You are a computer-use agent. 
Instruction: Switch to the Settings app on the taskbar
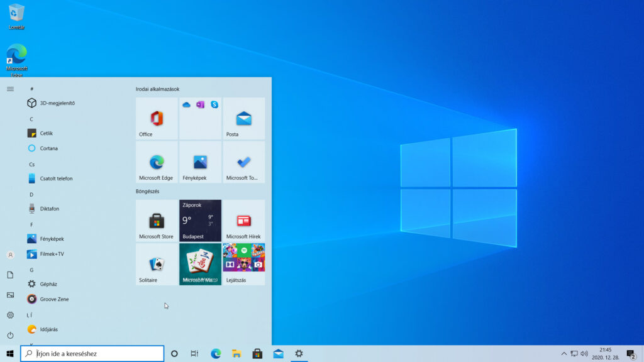click(299, 353)
